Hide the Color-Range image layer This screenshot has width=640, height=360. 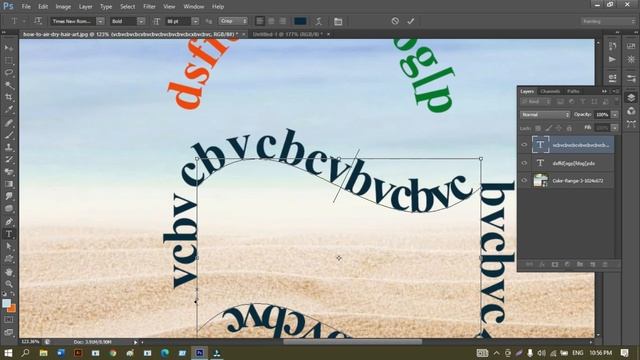click(524, 181)
